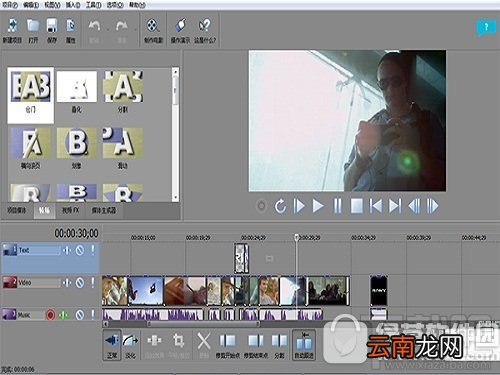The width and height of the screenshot is (500, 375).
Task: Undo the last action
Action: [x=94, y=31]
